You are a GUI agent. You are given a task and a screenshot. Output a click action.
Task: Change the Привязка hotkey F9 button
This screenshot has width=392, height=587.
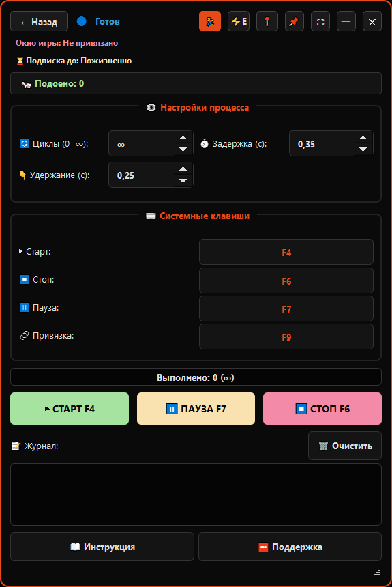click(x=286, y=337)
